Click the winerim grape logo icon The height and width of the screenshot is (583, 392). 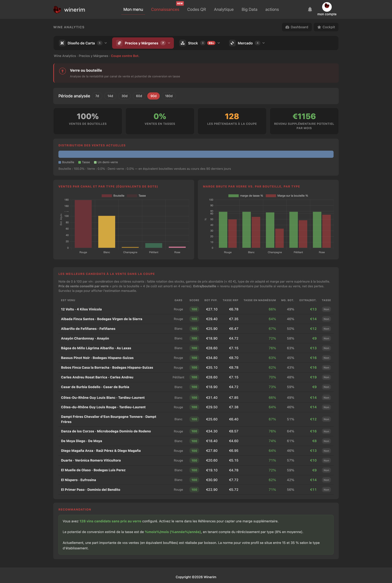point(57,10)
